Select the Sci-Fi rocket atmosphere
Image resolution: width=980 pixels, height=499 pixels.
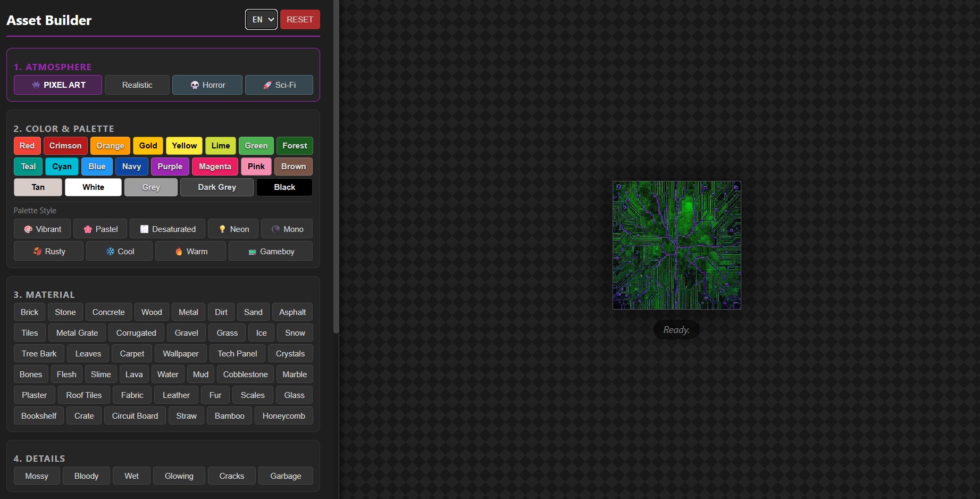(x=279, y=85)
